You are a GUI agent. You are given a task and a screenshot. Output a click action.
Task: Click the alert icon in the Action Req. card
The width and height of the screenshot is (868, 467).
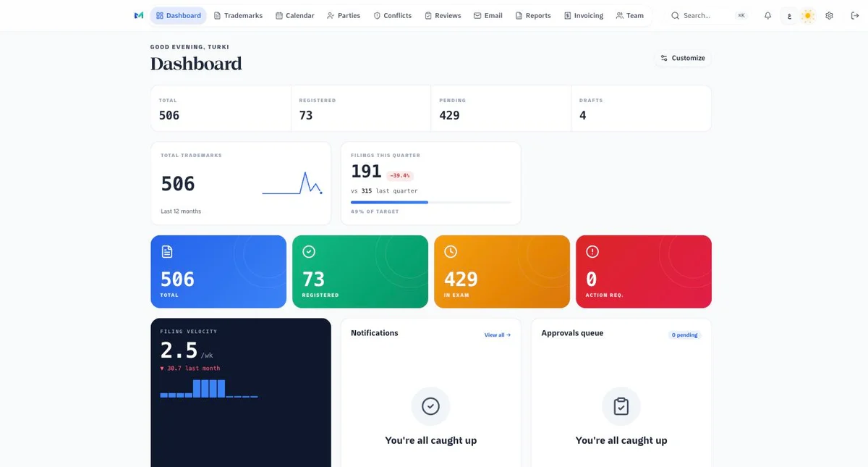tap(592, 251)
